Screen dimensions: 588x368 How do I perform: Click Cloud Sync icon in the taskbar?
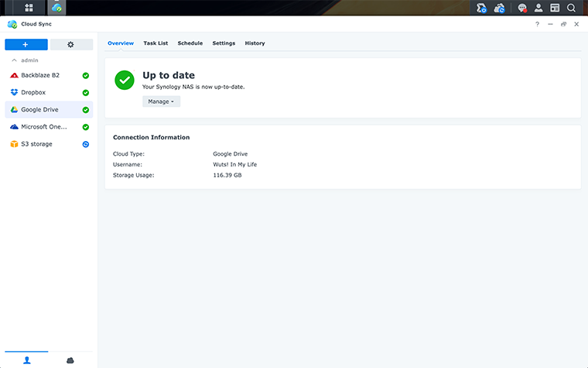56,8
